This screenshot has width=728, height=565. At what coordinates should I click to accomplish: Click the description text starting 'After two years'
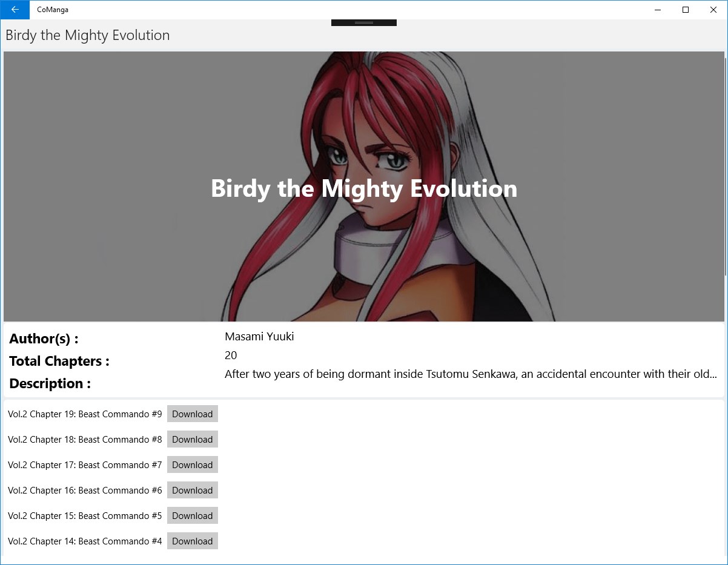click(471, 374)
